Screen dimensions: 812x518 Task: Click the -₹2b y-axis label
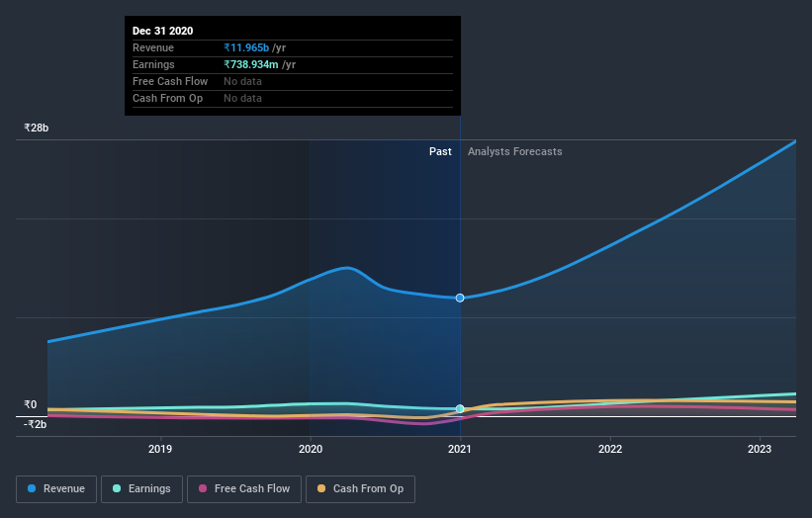pos(36,424)
